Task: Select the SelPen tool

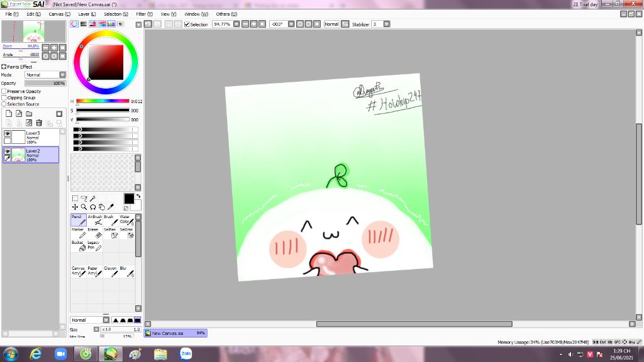Action: [111, 233]
